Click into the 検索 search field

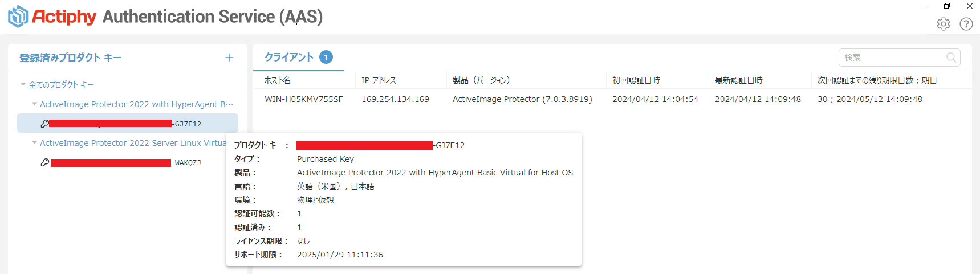(x=892, y=58)
